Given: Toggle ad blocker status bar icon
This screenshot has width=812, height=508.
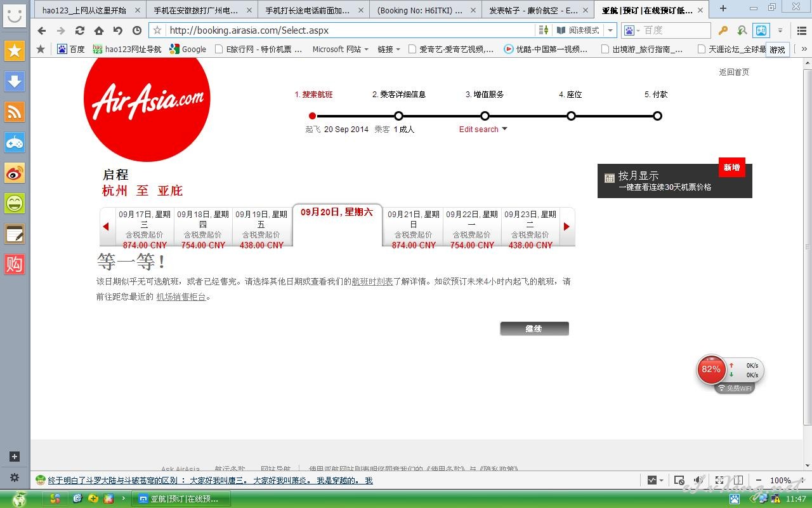Looking at the screenshot, I should 679,481.
